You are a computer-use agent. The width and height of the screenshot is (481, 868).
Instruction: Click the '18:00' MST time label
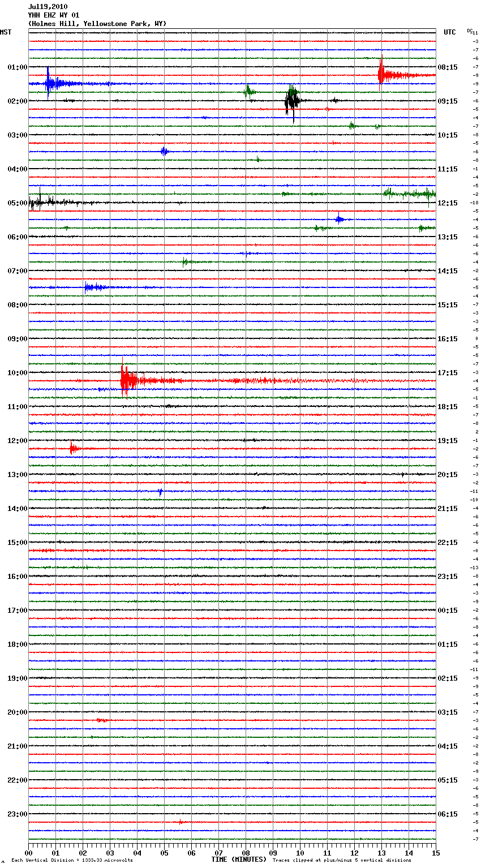(x=18, y=644)
